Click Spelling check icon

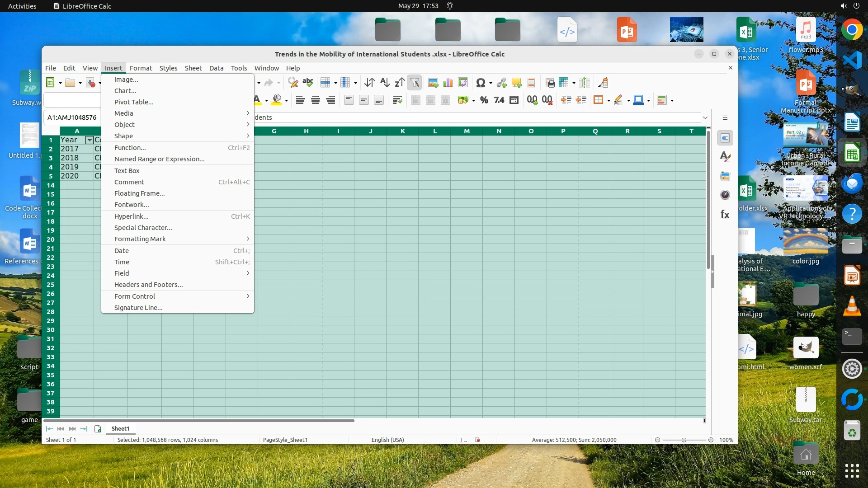[308, 83]
